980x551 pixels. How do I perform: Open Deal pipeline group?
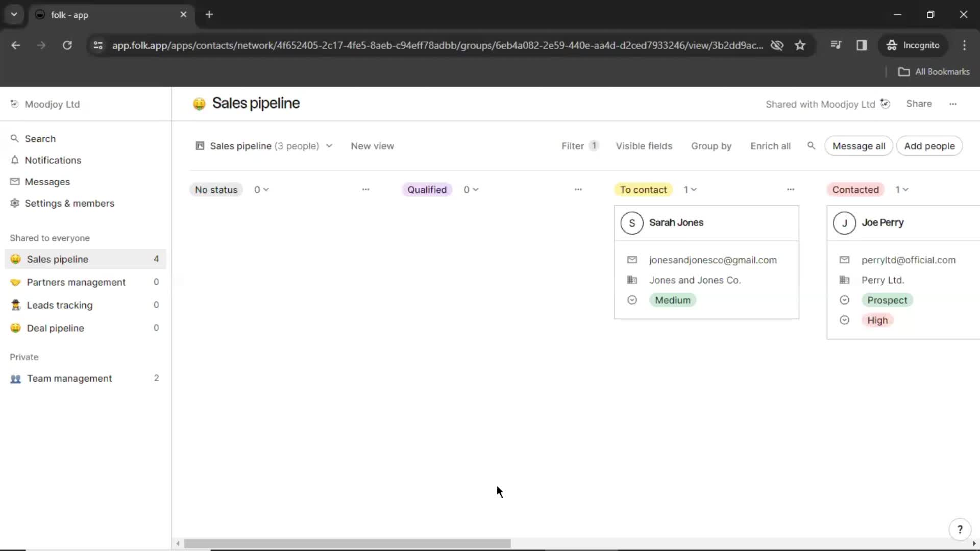[85, 328]
